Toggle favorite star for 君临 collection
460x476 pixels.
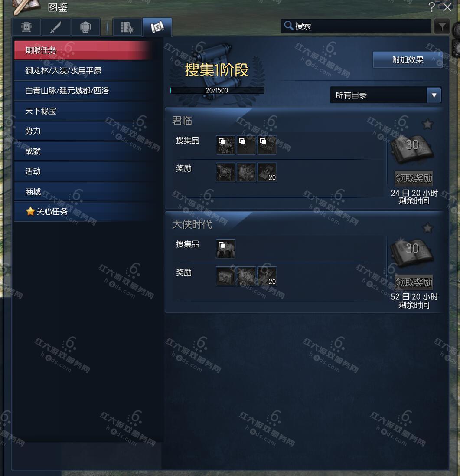427,124
